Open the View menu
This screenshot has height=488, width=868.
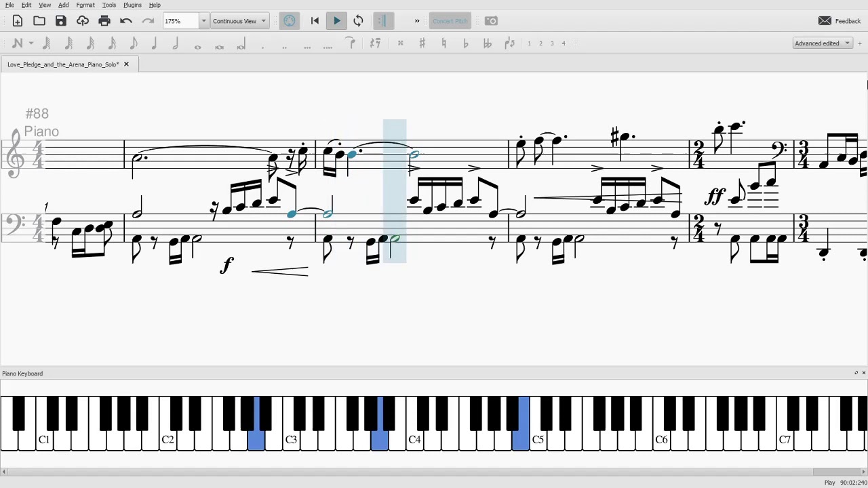point(45,5)
